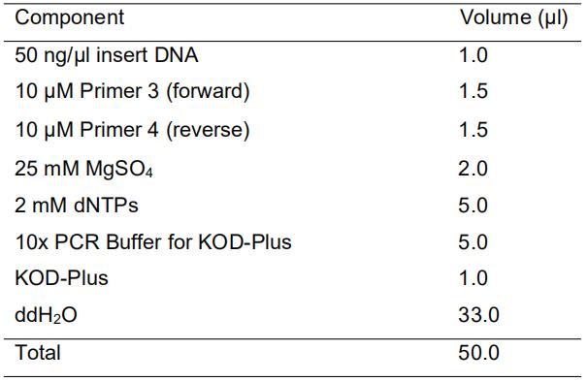Click the 5.0 volume for dNTPs
The width and height of the screenshot is (588, 382).
click(473, 205)
